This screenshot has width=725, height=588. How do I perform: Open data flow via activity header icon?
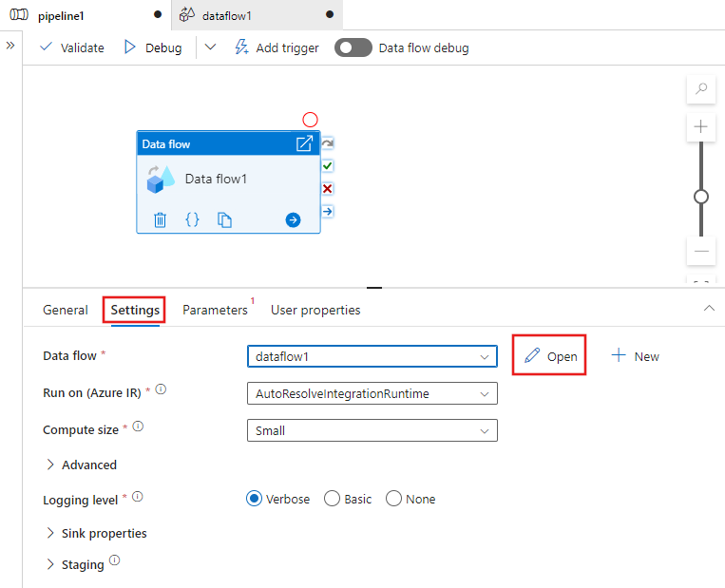[x=304, y=143]
